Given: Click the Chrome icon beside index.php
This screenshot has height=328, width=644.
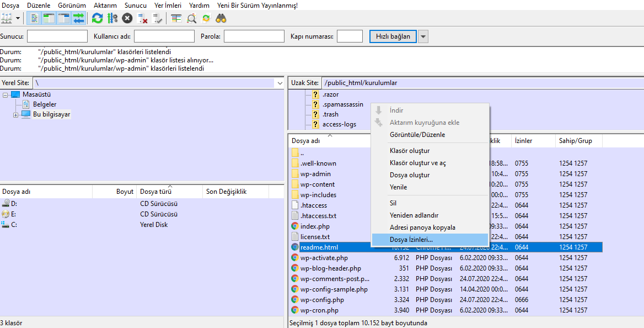Looking at the screenshot, I should (x=295, y=226).
